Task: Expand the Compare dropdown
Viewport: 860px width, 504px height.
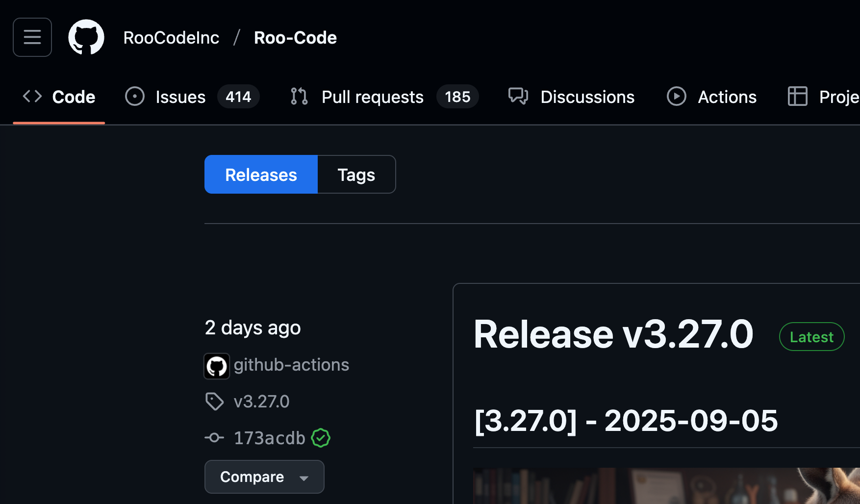Action: click(264, 477)
